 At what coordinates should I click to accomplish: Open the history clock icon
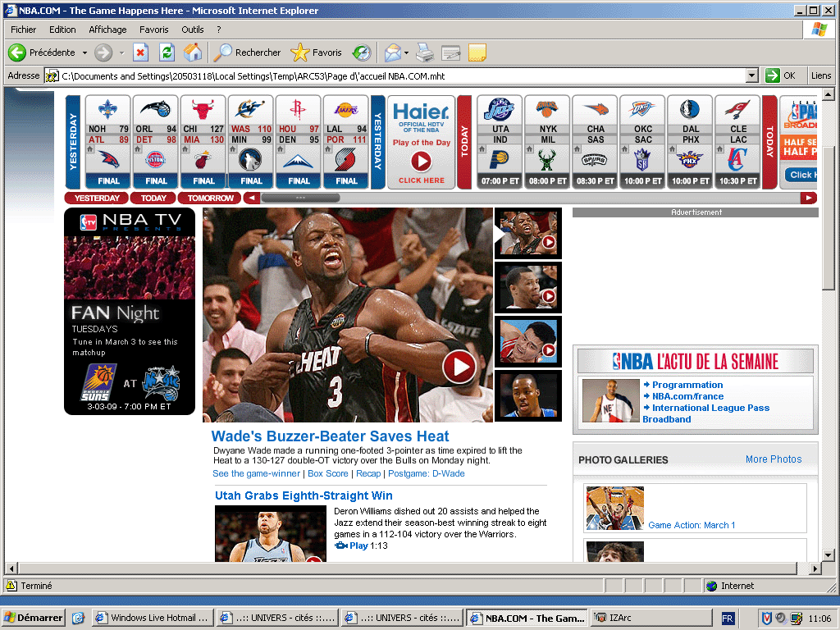pos(362,52)
